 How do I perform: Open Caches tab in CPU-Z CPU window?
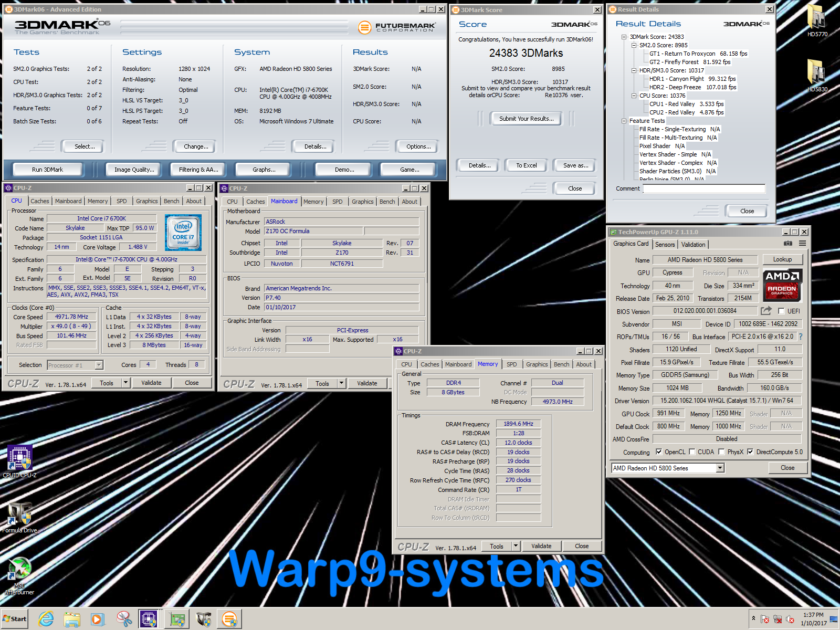tap(39, 201)
